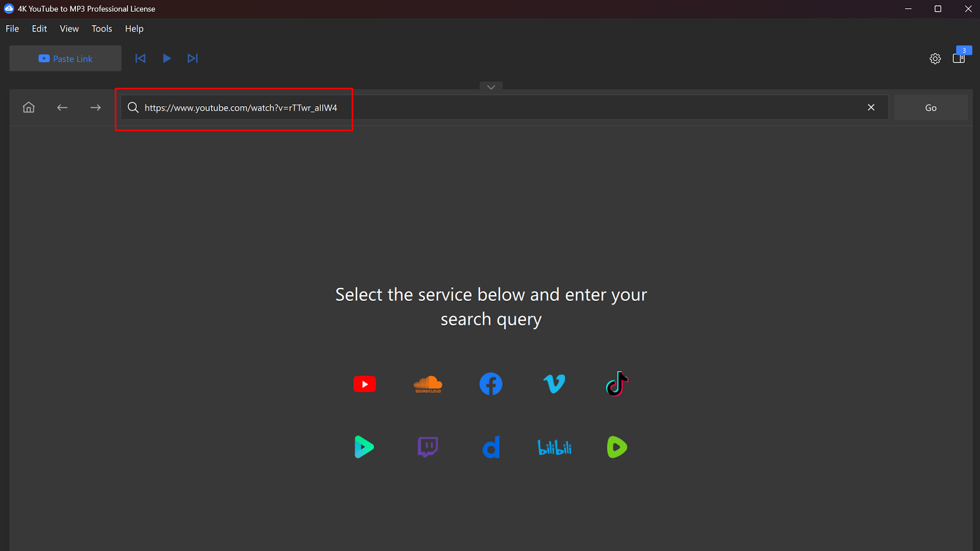Select the YouTube service icon
980x551 pixels.
coord(364,384)
